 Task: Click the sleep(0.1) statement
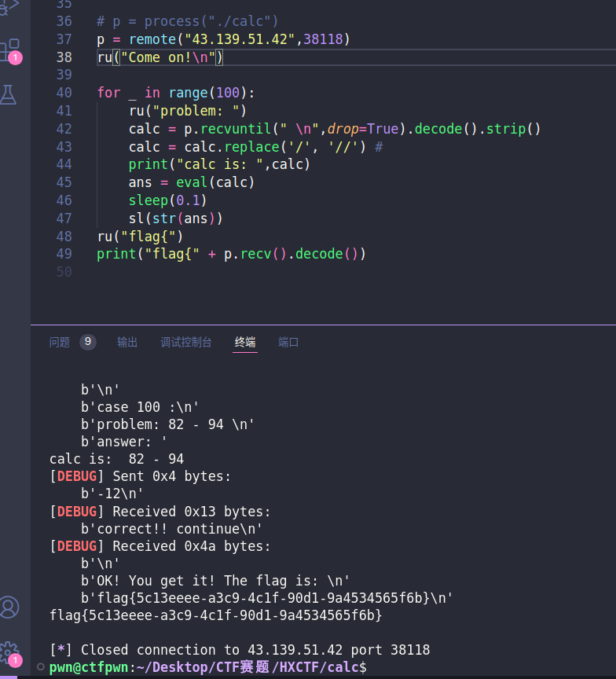coord(167,200)
